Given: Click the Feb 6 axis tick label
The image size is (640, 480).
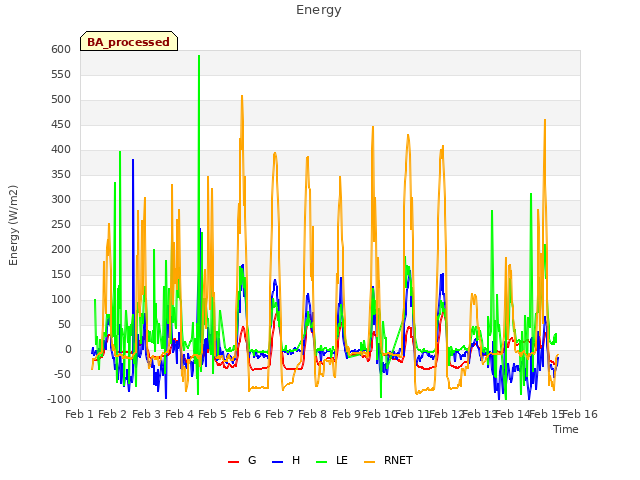Looking at the screenshot, I should (x=246, y=414).
